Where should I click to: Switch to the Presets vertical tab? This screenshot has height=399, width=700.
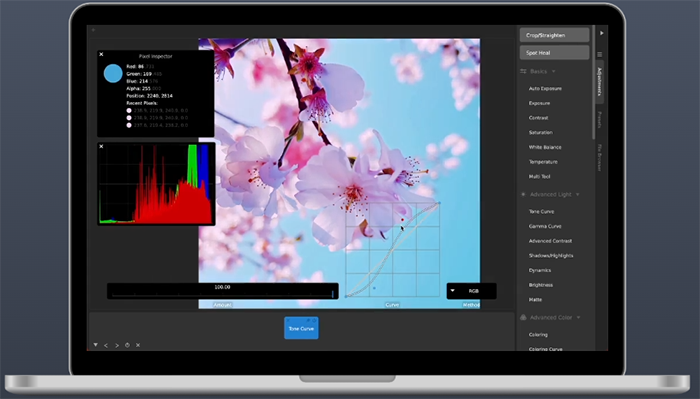coord(600,120)
